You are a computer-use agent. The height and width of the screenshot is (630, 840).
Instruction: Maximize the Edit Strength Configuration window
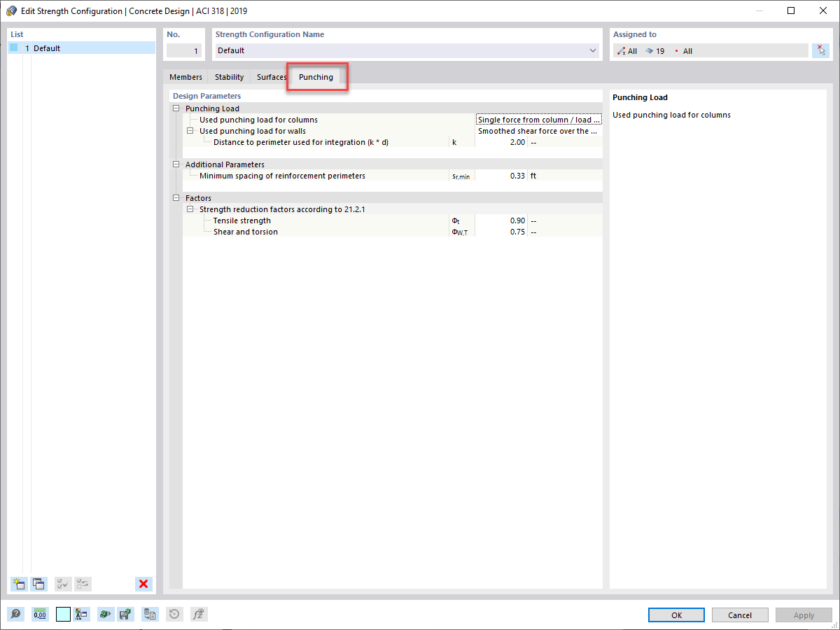pyautogui.click(x=791, y=10)
